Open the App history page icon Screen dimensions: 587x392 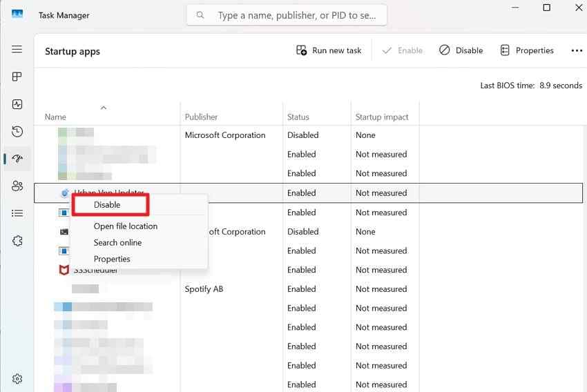[17, 131]
